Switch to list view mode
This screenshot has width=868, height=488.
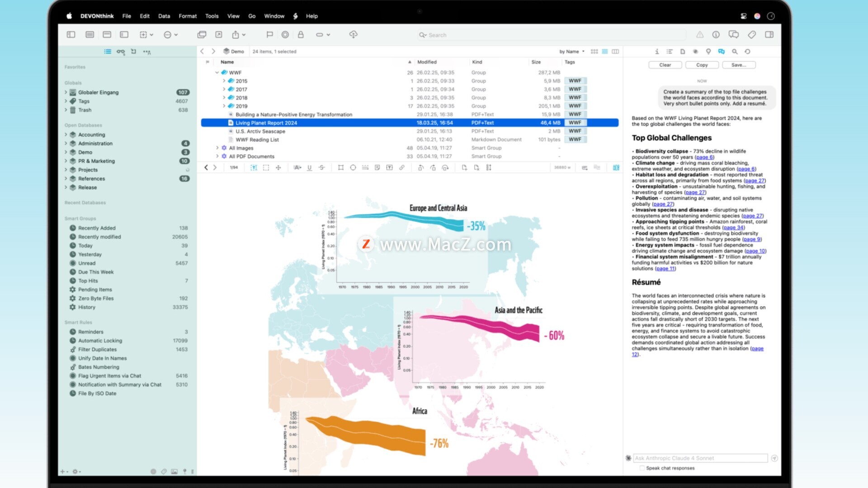[605, 52]
